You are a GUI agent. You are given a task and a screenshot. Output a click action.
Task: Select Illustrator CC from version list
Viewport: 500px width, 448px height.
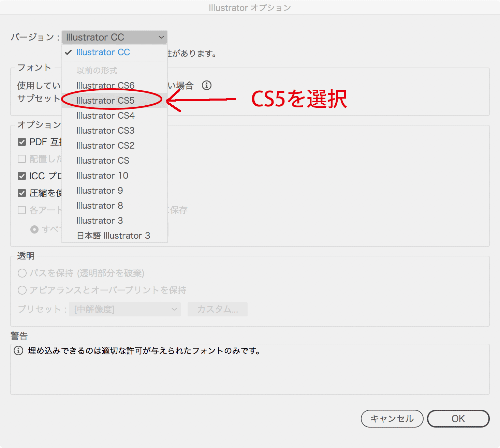tap(115, 52)
